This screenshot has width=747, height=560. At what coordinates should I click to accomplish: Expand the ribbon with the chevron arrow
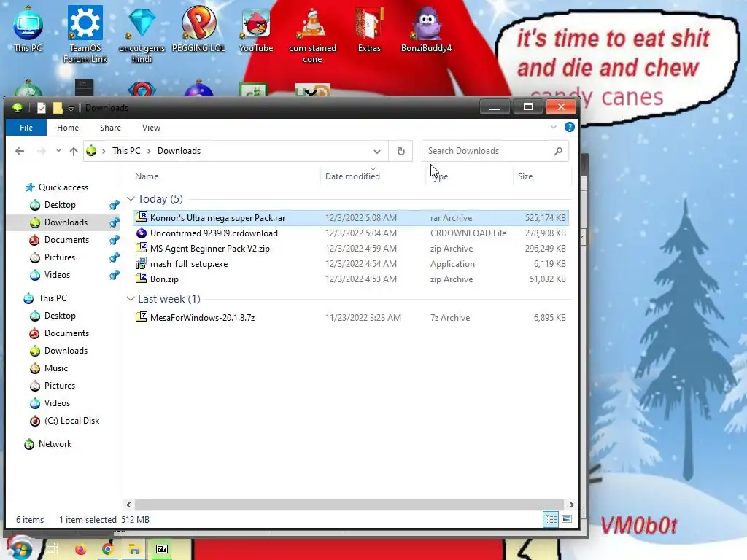(x=554, y=127)
